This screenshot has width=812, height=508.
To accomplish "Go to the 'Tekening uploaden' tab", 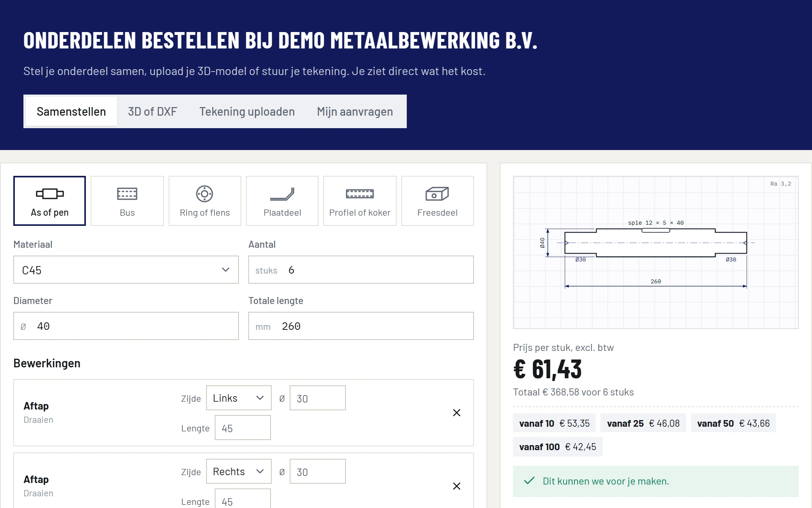I will [247, 111].
